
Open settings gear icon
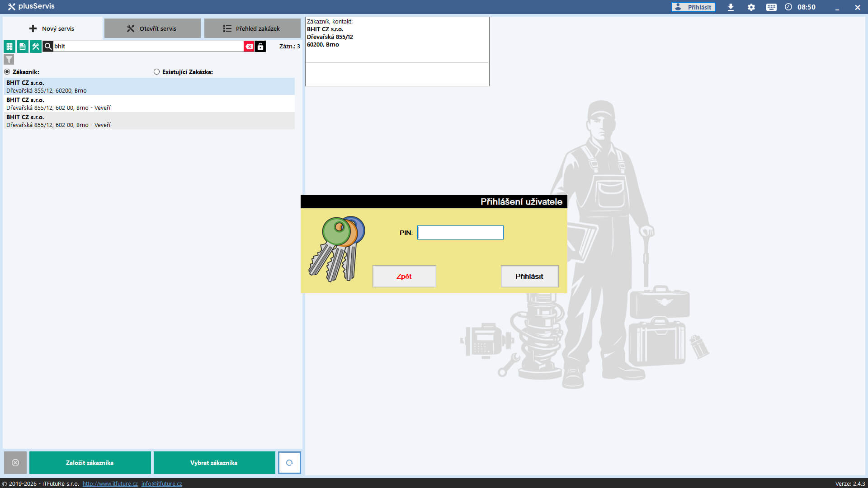pos(751,7)
